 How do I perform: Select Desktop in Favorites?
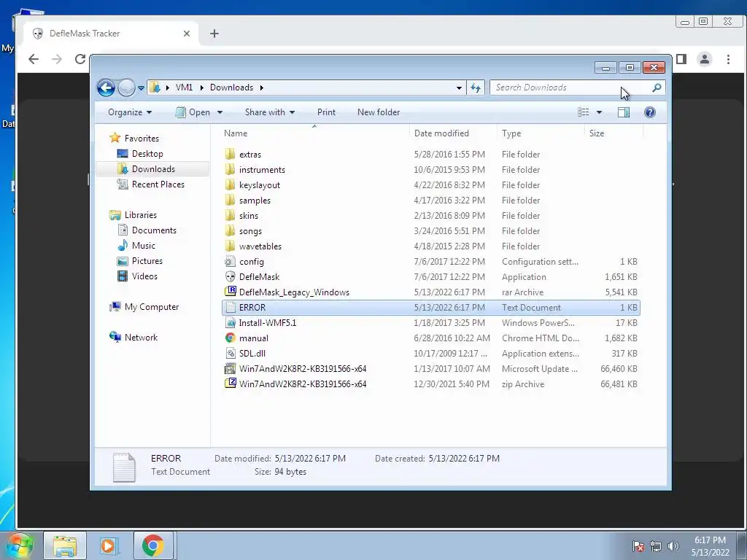point(147,154)
